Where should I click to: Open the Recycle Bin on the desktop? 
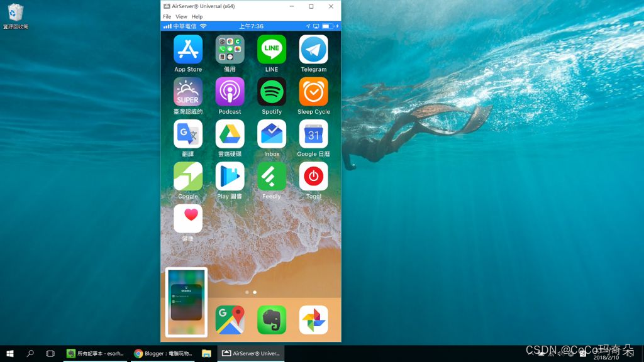pos(16,17)
